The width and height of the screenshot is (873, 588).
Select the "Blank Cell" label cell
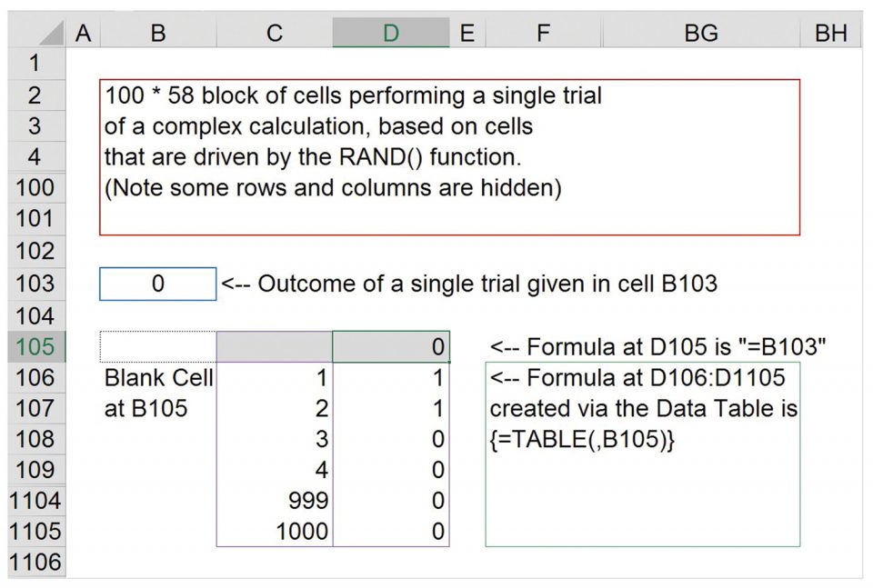coord(158,378)
